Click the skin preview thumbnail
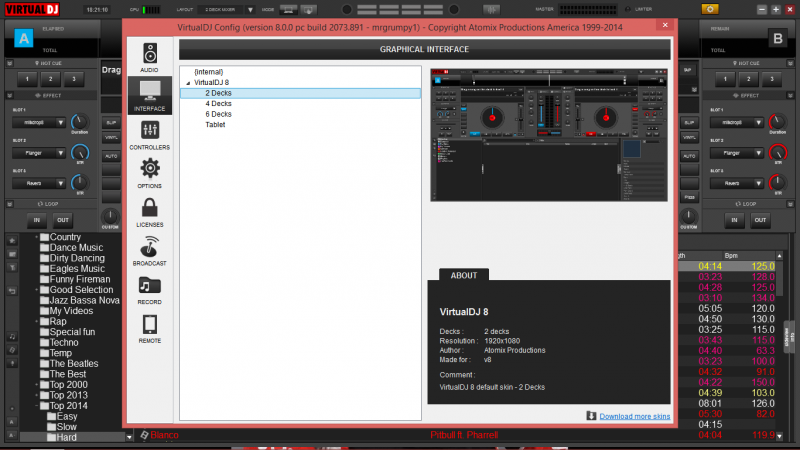800x450 pixels. pos(549,135)
